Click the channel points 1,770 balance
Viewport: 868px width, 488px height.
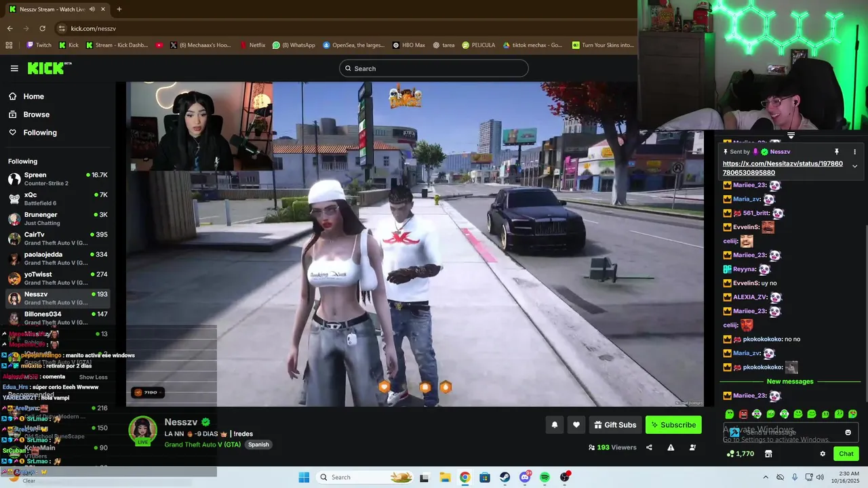click(x=740, y=454)
